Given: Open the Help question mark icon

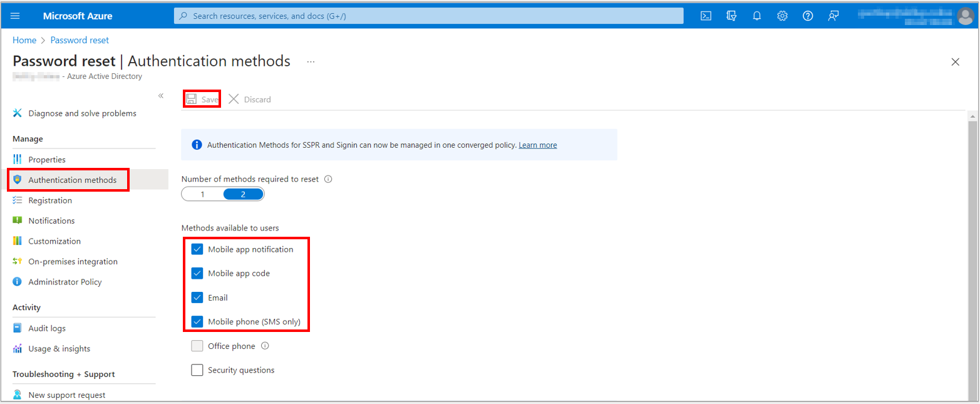Looking at the screenshot, I should (x=808, y=16).
